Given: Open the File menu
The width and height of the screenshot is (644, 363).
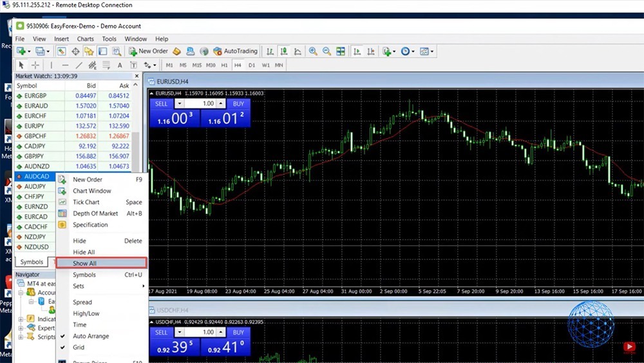Looking at the screenshot, I should pos(20,39).
